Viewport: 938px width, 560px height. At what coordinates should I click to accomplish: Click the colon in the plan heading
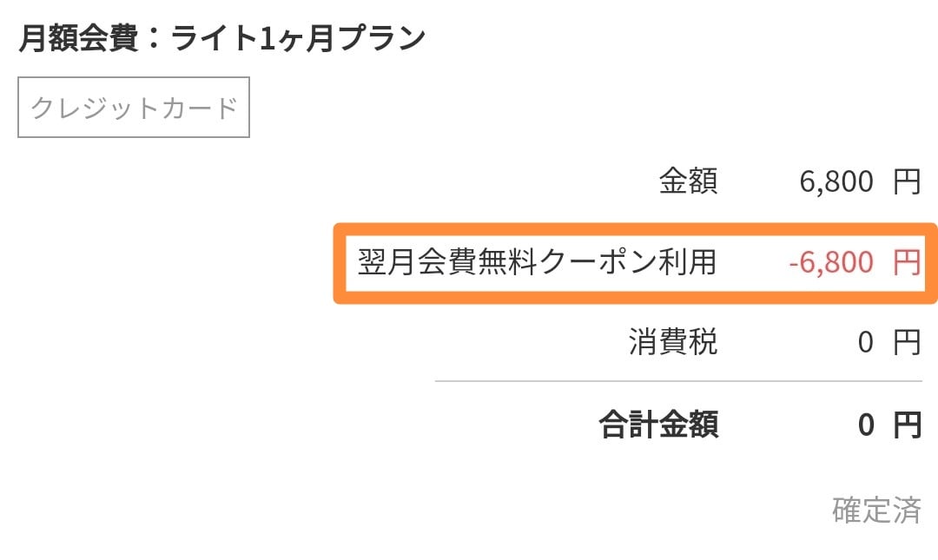pos(153,39)
